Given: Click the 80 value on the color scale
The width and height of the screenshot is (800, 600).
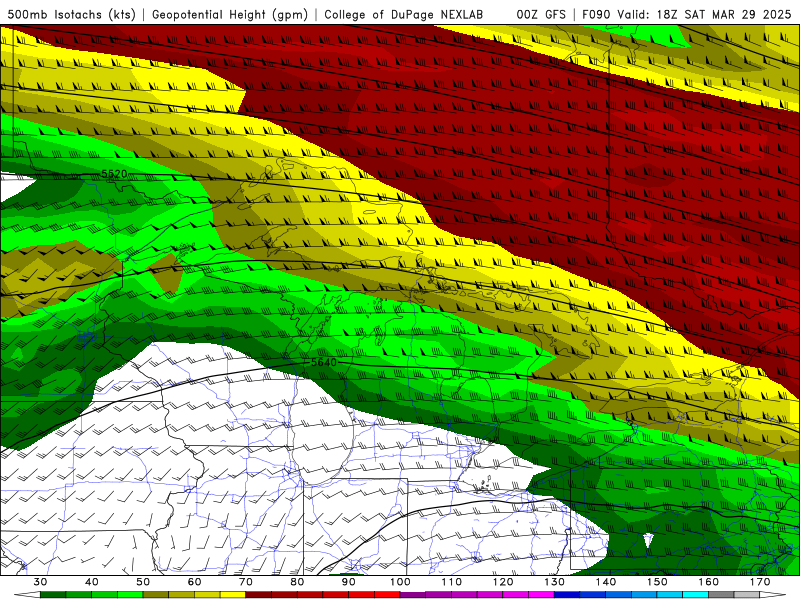Looking at the screenshot, I should [297, 582].
